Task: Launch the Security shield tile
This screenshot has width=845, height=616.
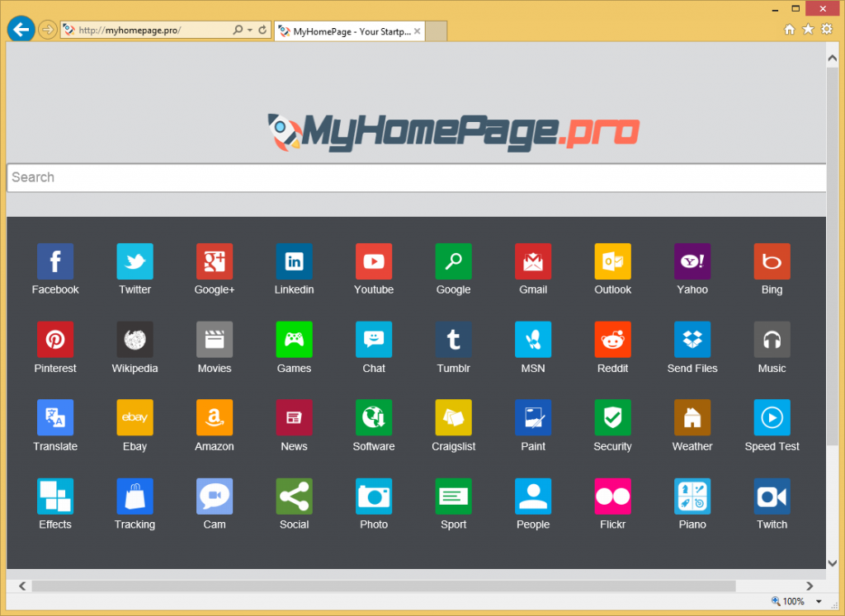Action: [612, 418]
